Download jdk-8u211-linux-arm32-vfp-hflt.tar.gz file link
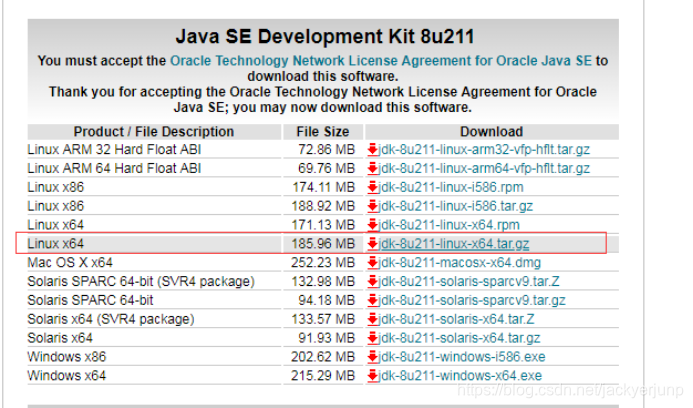Viewport: 693px width, 408px height. click(x=484, y=150)
